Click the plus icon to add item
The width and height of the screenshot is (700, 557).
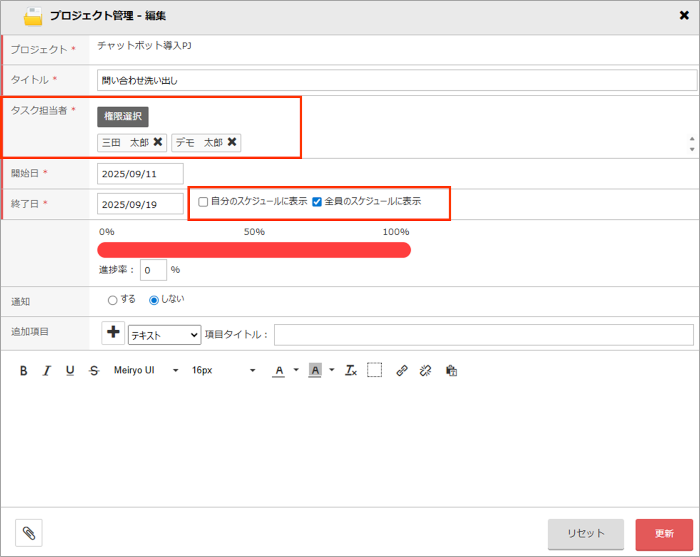point(113,334)
